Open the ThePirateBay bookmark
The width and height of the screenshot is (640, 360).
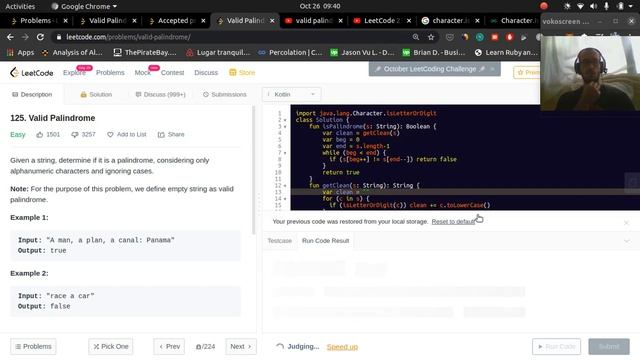(x=145, y=52)
